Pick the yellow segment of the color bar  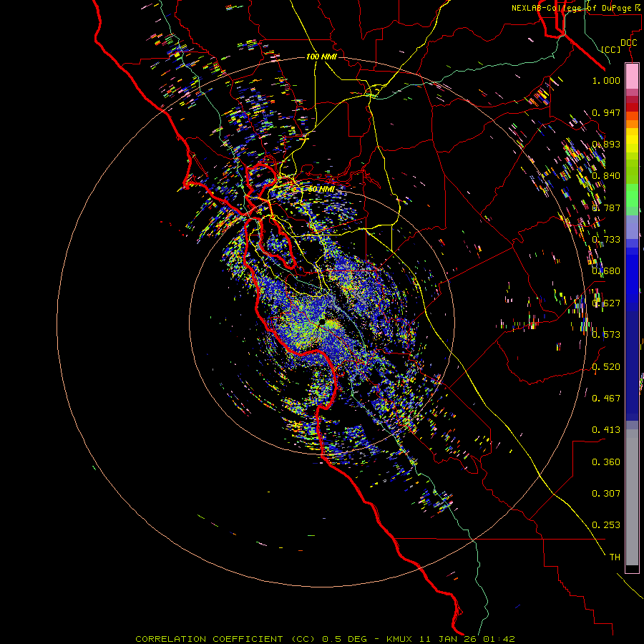(x=632, y=140)
